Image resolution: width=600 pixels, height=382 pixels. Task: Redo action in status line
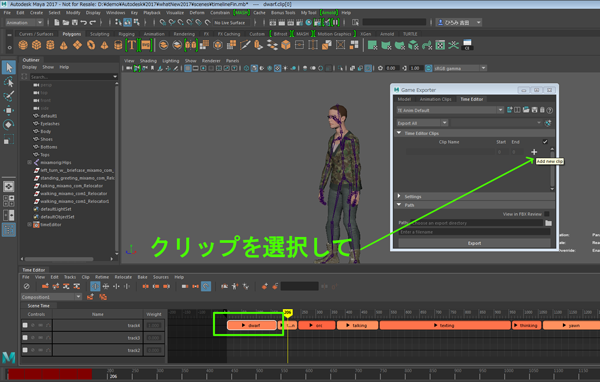point(92,23)
